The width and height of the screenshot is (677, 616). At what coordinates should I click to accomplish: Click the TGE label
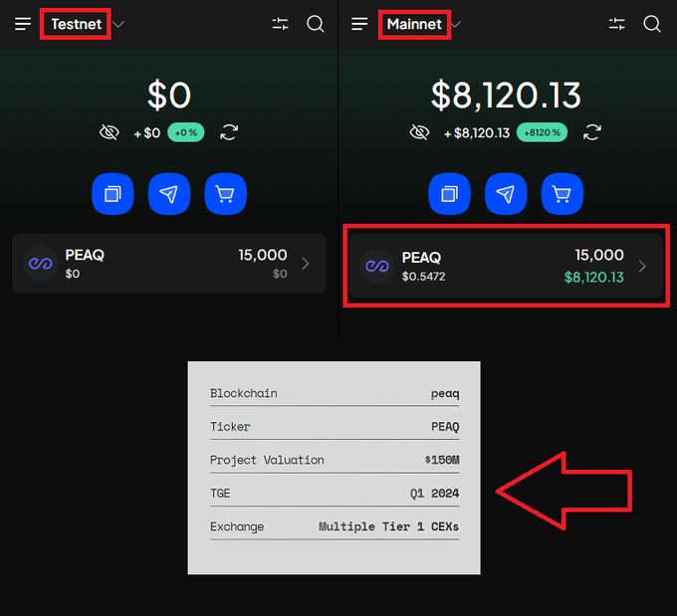(x=220, y=493)
